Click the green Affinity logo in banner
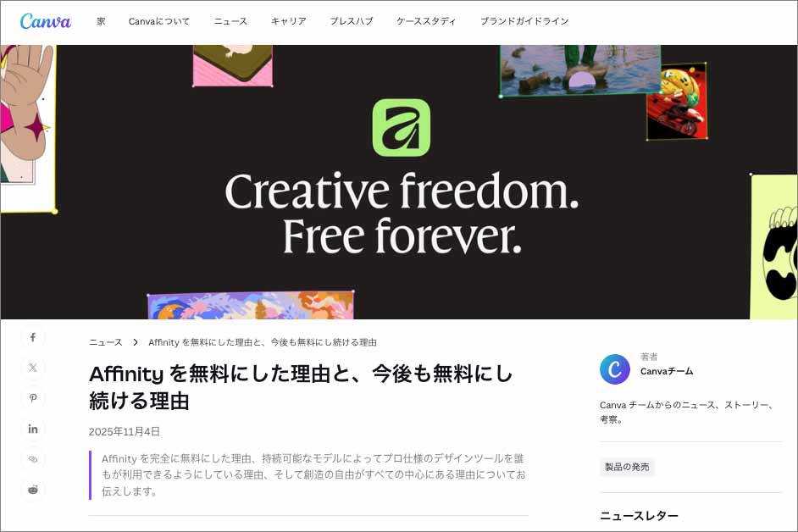Screen dimensions: 798x532 (401, 127)
